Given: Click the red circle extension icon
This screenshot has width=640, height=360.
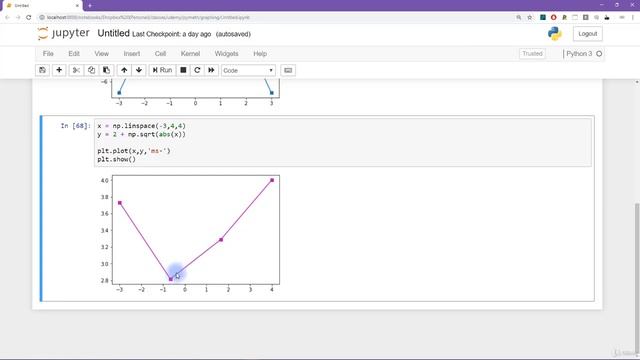Looking at the screenshot, I should click(x=553, y=17).
